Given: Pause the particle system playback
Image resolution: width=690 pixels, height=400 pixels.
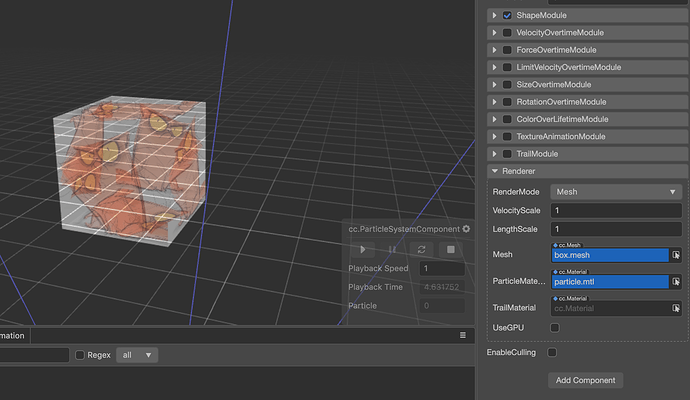Looking at the screenshot, I should tap(392, 250).
